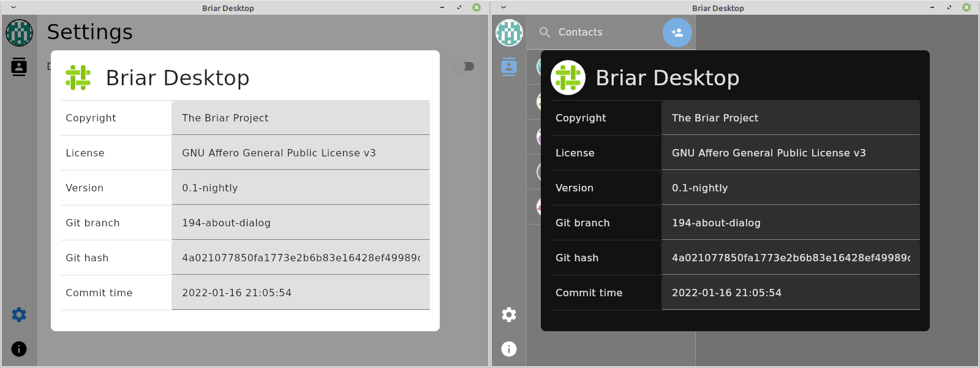Toggle the switch in the light Settings window

pos(464,66)
